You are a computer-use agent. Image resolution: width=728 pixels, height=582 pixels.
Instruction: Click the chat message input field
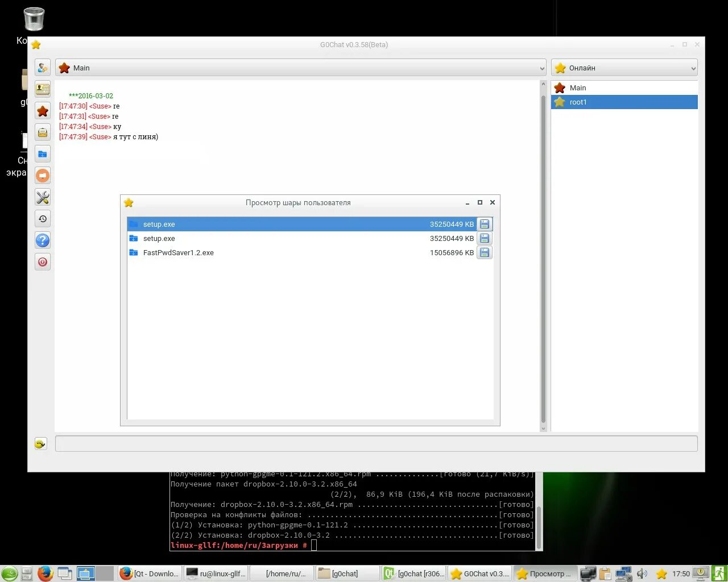click(377, 444)
